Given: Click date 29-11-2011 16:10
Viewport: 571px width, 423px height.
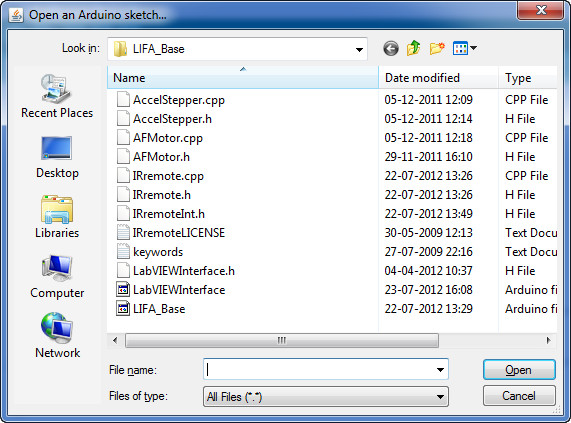Looking at the screenshot, I should 429,157.
